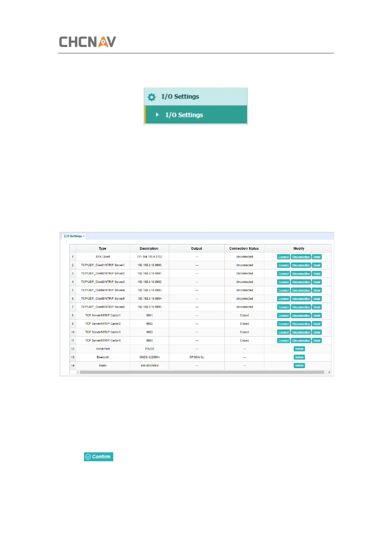
Task: Connect the RTK Client row
Action: pyautogui.click(x=283, y=257)
